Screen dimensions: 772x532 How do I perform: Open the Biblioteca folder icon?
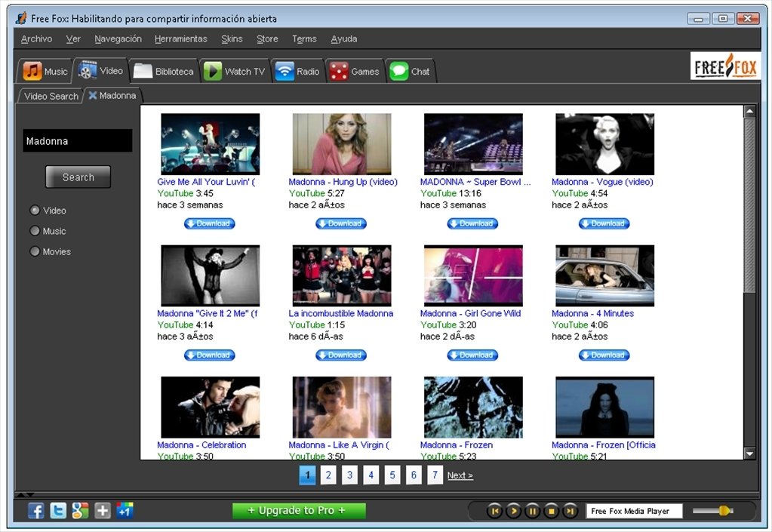[x=143, y=71]
